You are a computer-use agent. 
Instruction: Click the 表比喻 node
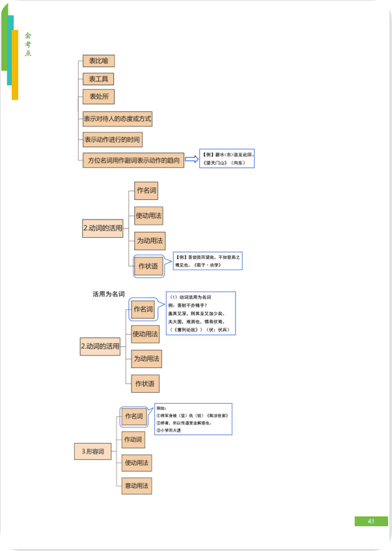(x=98, y=61)
